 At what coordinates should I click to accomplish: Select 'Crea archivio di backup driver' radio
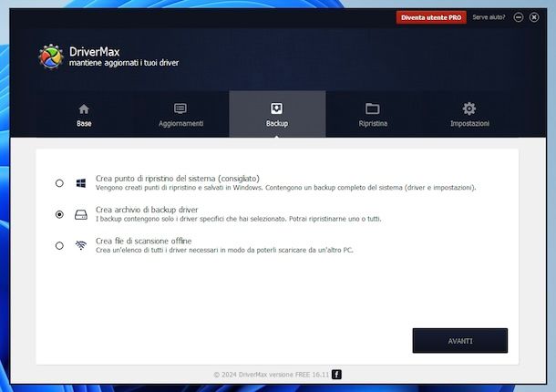coord(59,214)
